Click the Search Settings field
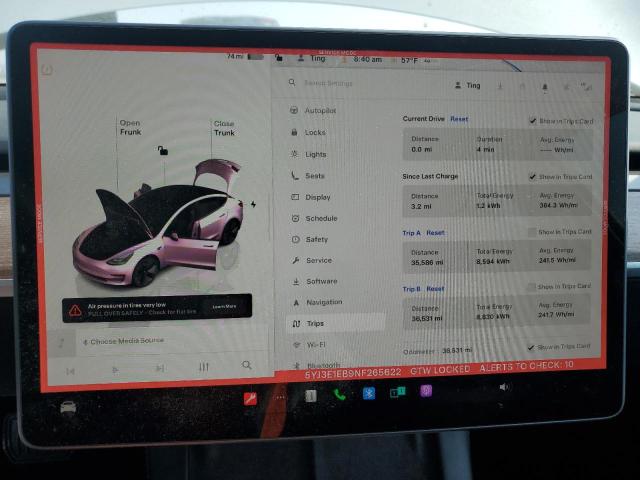 (329, 83)
